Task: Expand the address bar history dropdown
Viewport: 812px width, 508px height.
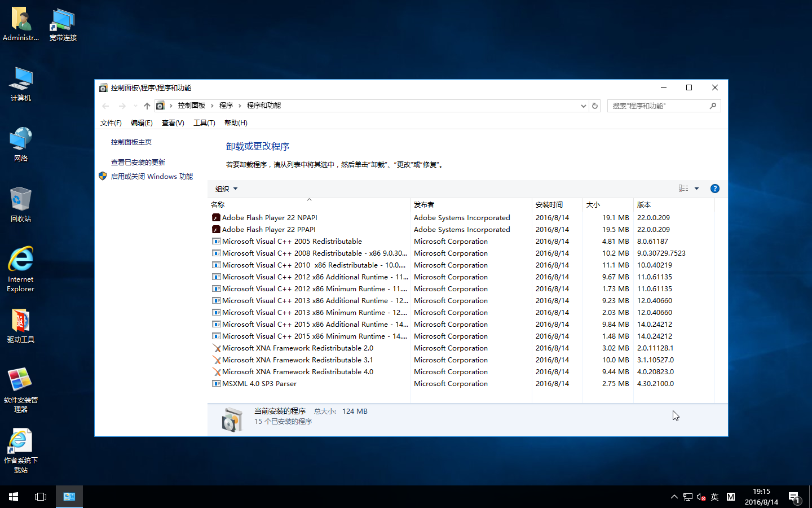Action: click(x=583, y=106)
